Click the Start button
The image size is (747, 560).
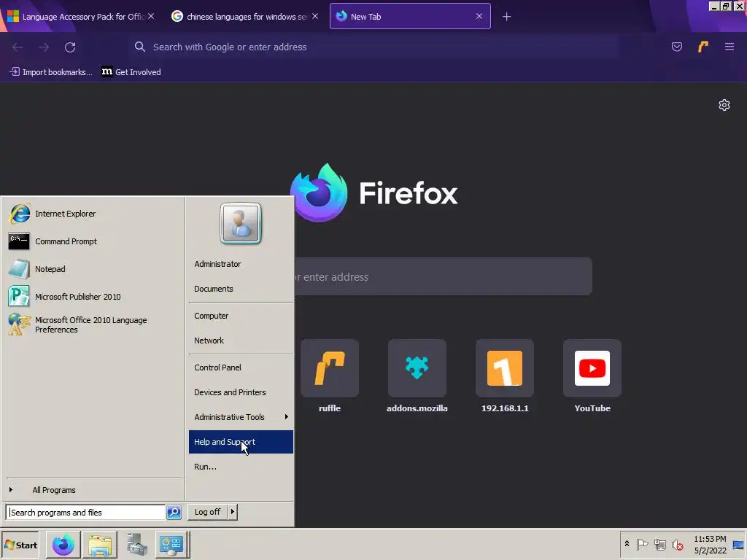pyautogui.click(x=20, y=545)
